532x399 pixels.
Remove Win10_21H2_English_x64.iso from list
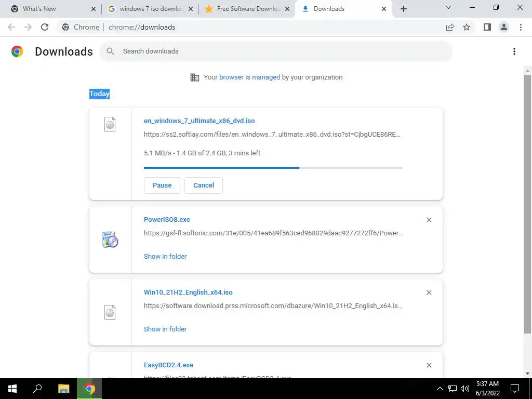(x=429, y=292)
